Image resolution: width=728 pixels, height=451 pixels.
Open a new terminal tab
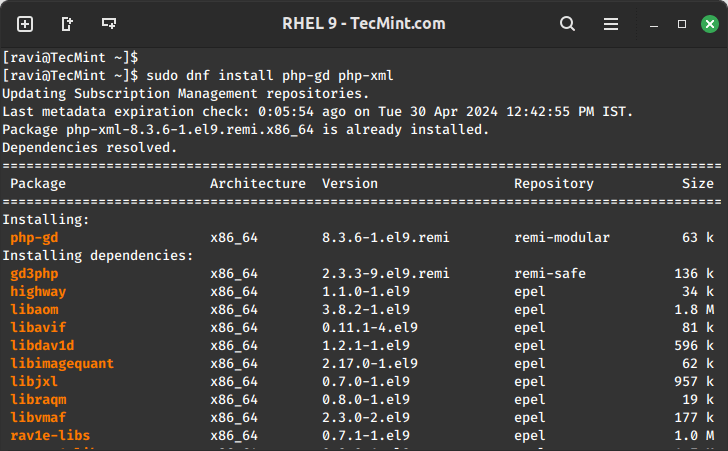(25, 23)
